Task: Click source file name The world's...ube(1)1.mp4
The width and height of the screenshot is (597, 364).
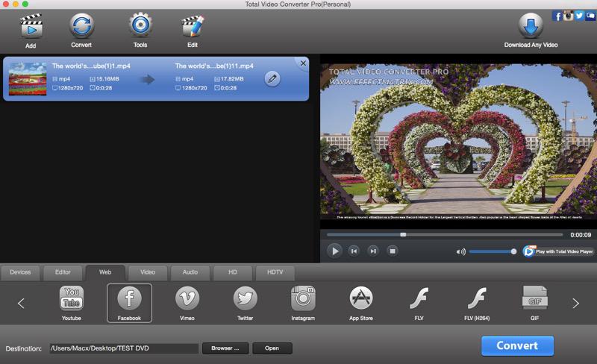Action: pos(91,66)
